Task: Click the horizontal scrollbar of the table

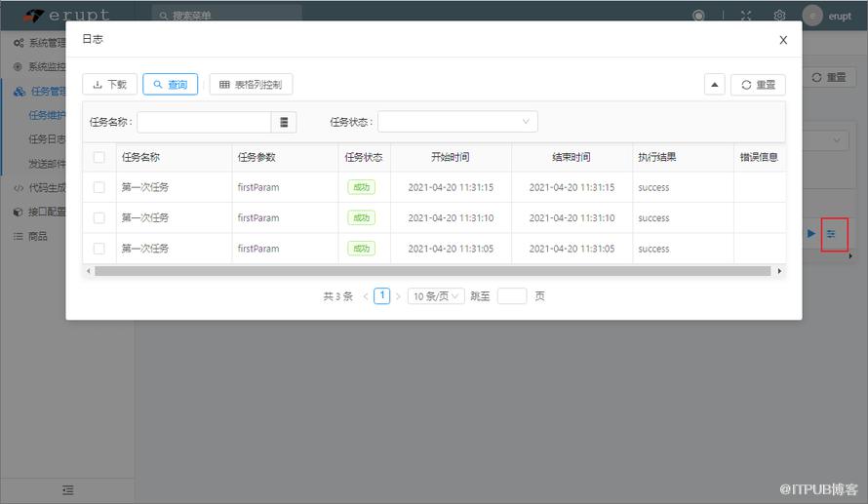Action: tap(432, 271)
